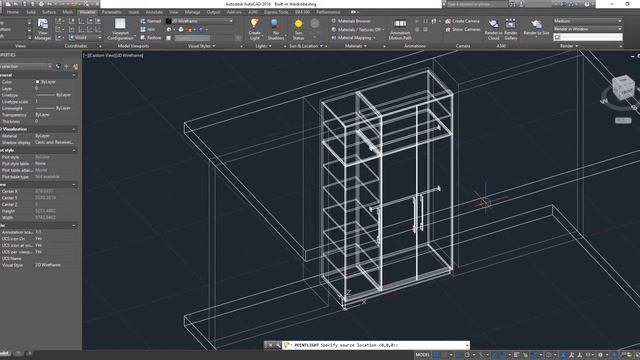Open the Render Gallery
This screenshot has width=640, height=360.
(x=511, y=29)
